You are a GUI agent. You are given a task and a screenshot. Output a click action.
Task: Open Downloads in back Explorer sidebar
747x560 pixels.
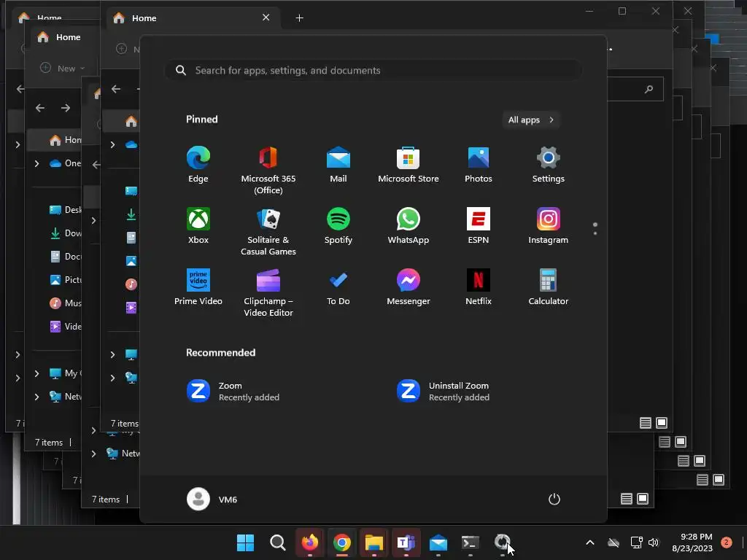click(65, 233)
